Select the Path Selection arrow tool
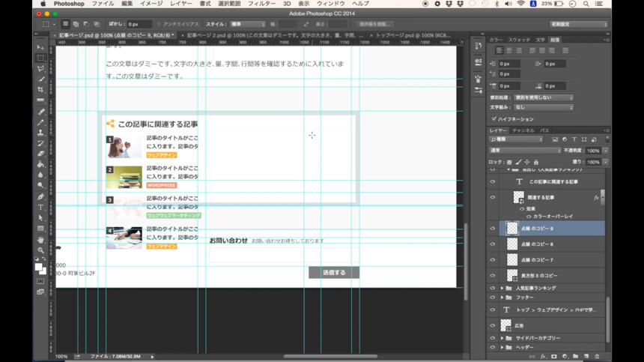The width and height of the screenshot is (644, 362). click(x=40, y=218)
